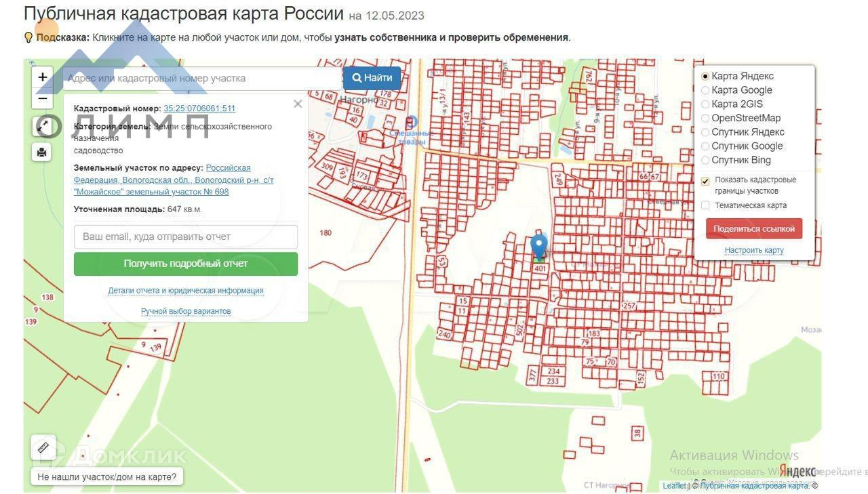Screen dimensions: 868x494
Task: Click parcel labeled 173 on map
Action: coord(361,176)
